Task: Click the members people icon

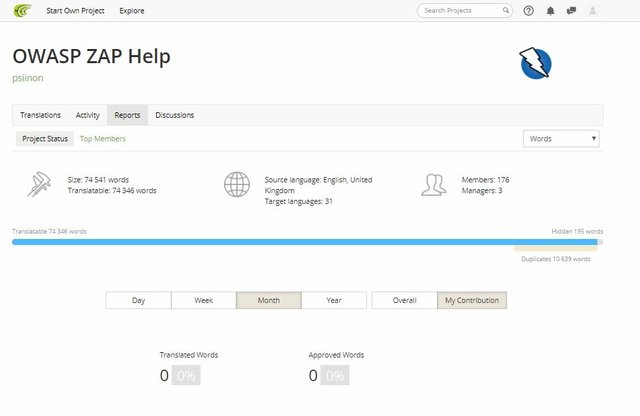Action: tap(433, 185)
